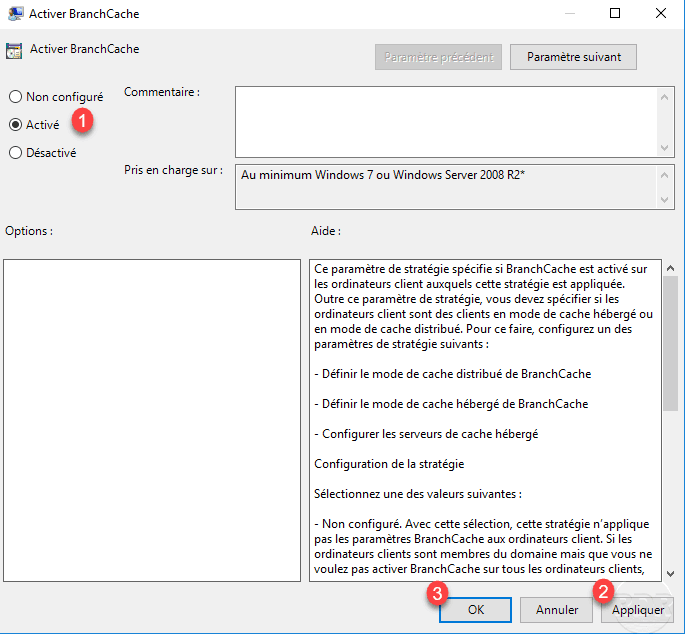Screen dimensions: 685x634
Task: Click the Aide panel scroll up arrow
Action: (x=670, y=268)
